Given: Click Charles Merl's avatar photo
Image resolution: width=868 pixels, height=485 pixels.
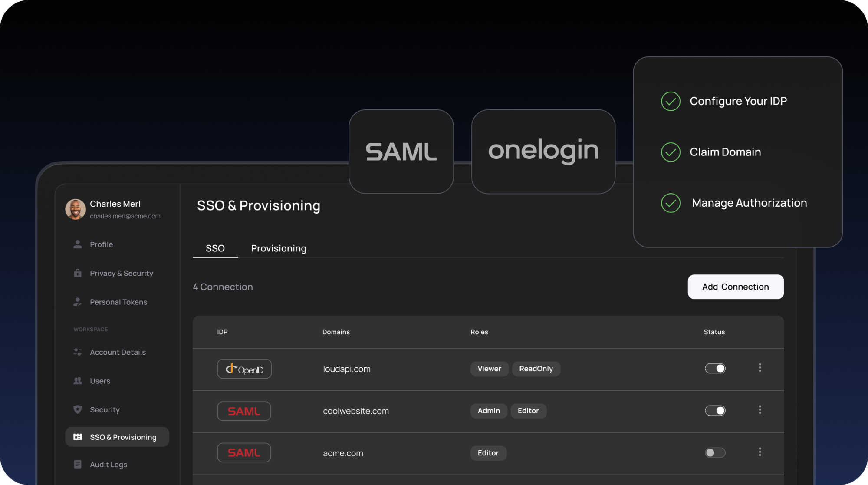Looking at the screenshot, I should 76,209.
